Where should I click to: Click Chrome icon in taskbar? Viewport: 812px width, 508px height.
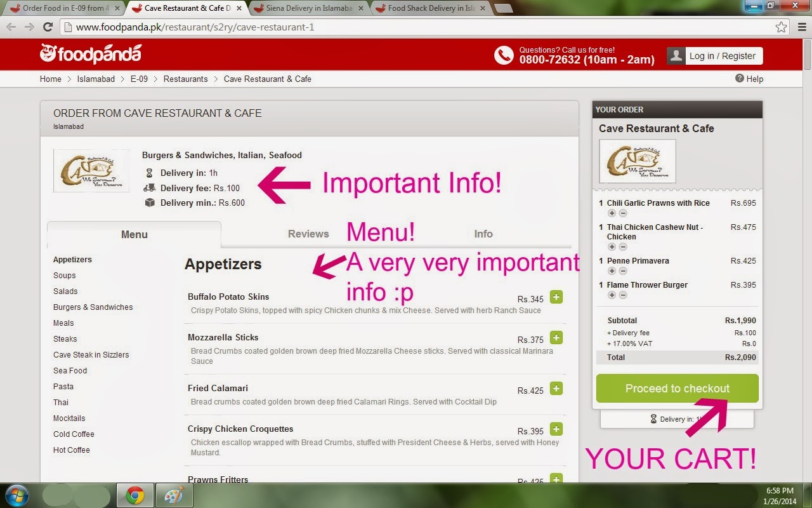click(x=135, y=496)
